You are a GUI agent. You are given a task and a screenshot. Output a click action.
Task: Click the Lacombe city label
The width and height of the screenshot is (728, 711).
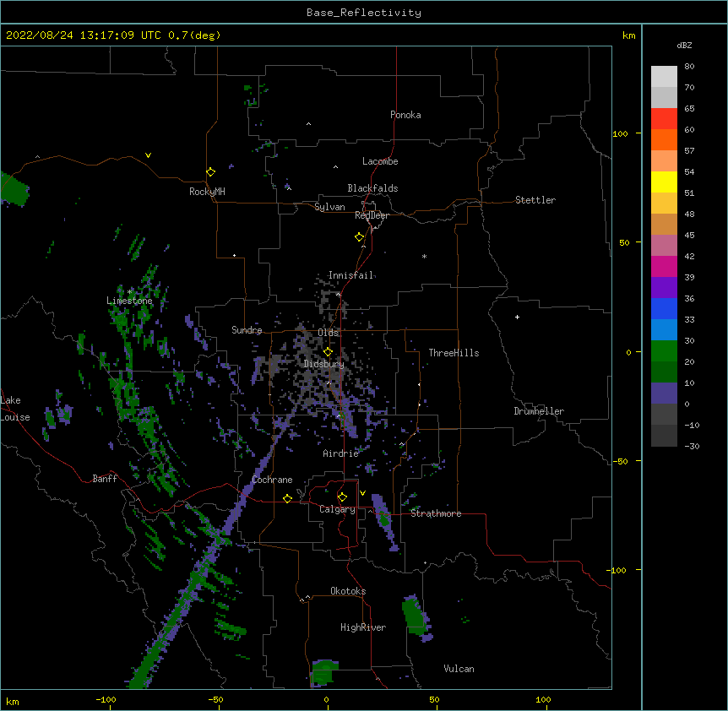click(380, 161)
